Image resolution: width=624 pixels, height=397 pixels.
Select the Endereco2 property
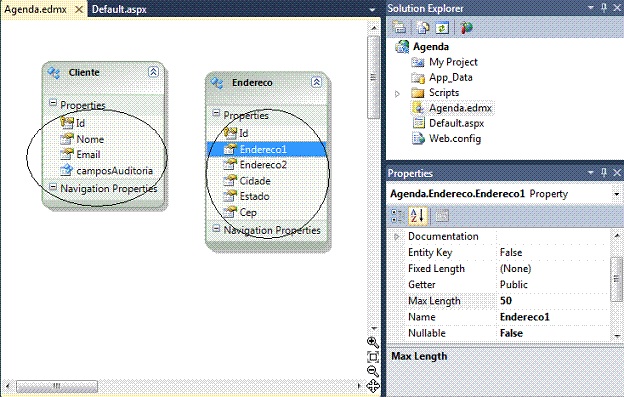(x=263, y=165)
